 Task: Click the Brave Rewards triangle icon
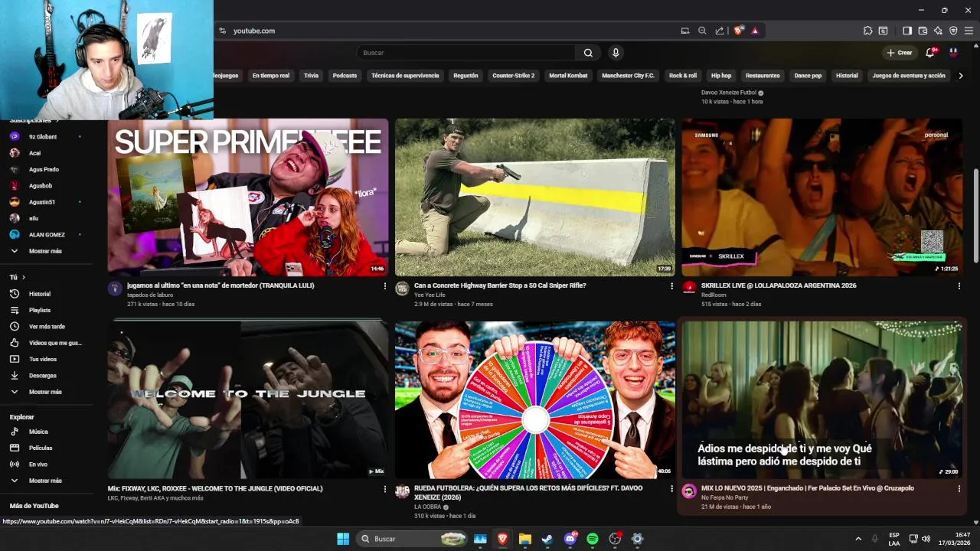coord(755,31)
